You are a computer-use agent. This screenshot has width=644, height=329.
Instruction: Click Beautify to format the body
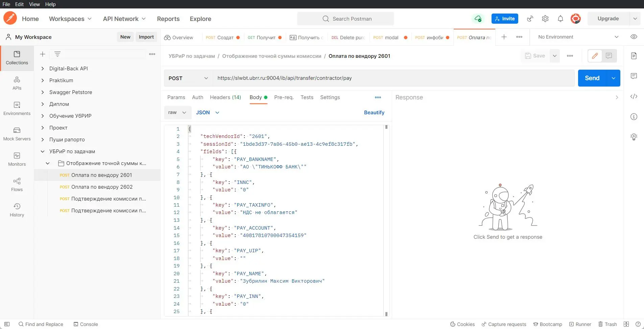374,113
